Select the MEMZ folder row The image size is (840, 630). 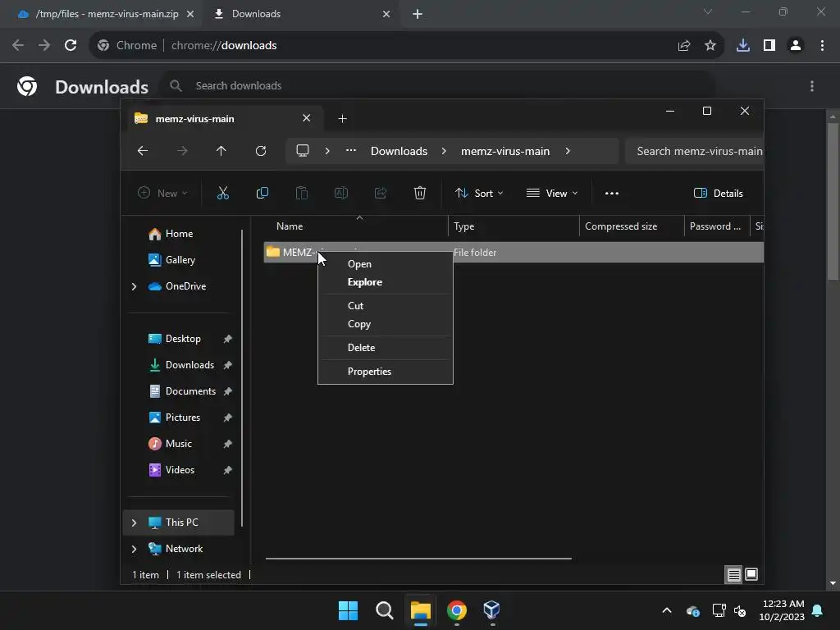[514, 253]
